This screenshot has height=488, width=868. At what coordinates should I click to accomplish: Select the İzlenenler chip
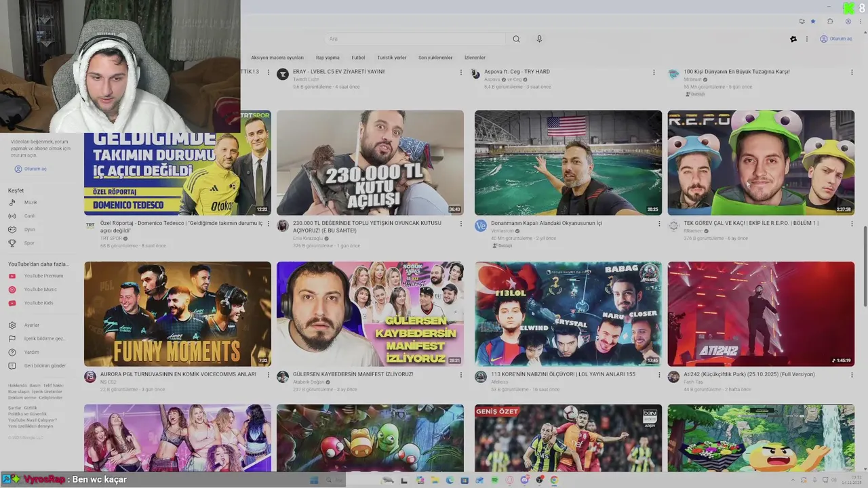pyautogui.click(x=475, y=58)
